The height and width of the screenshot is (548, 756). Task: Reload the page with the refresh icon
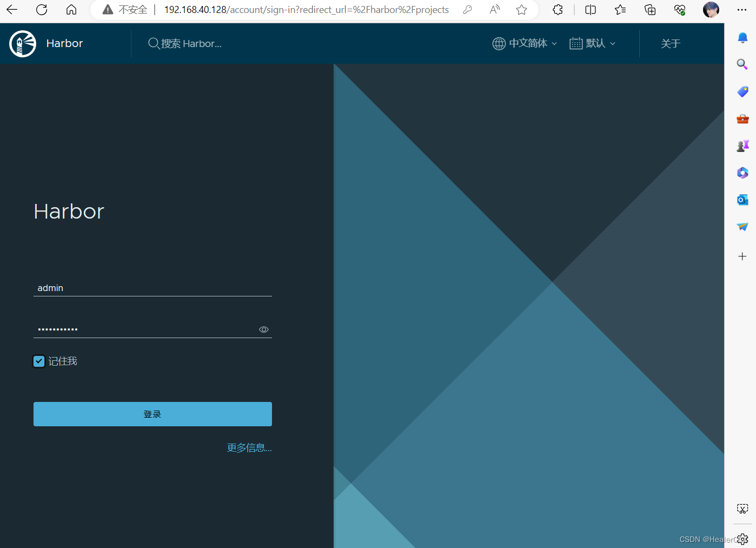(42, 10)
